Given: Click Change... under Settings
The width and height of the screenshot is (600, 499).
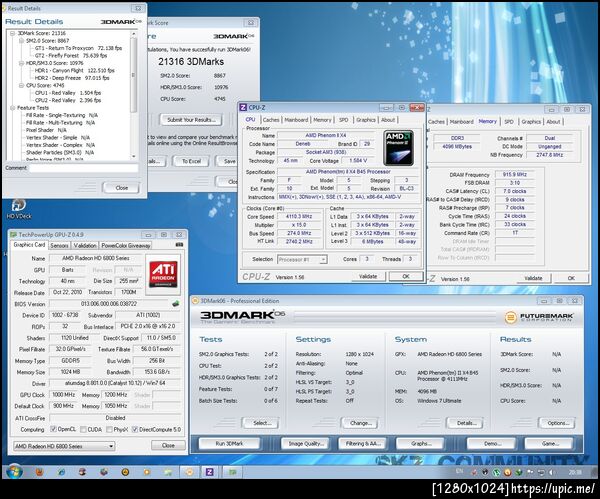Looking at the screenshot, I should pos(360,423).
